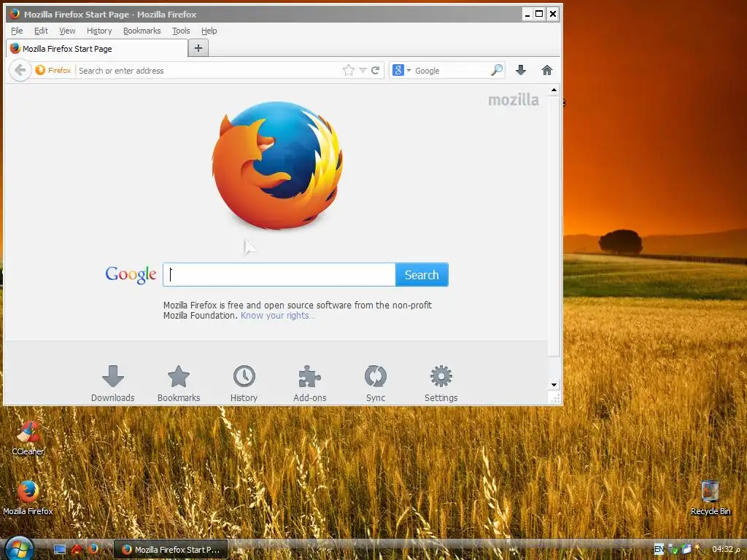Click the page scrollbar down arrow

click(554, 385)
